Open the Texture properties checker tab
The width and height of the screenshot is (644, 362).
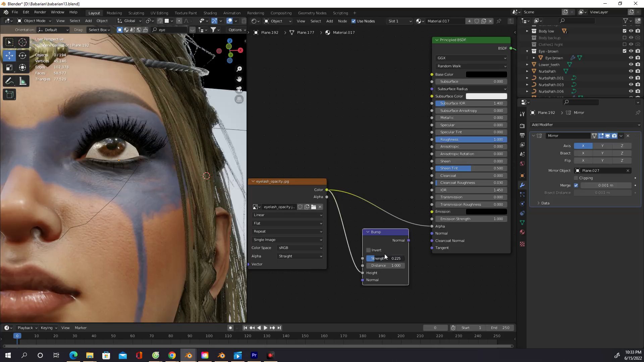tap(522, 244)
